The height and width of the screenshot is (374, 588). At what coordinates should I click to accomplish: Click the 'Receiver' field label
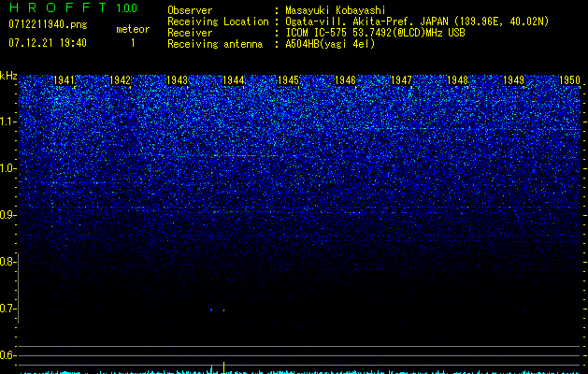point(190,33)
